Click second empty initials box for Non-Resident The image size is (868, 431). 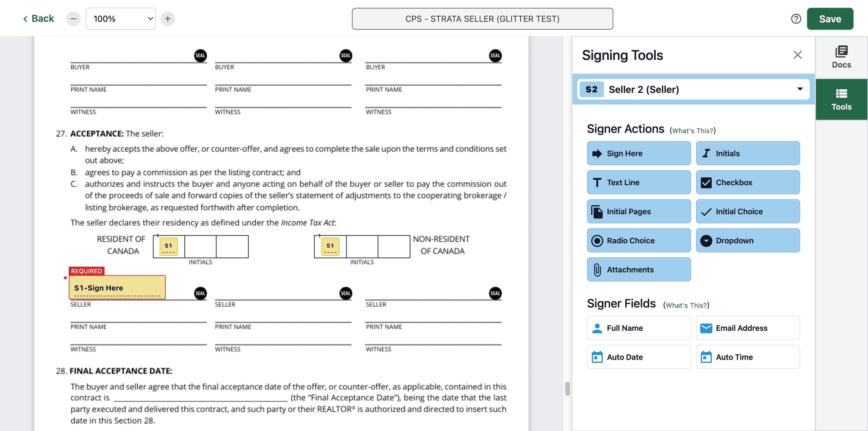pyautogui.click(x=362, y=247)
